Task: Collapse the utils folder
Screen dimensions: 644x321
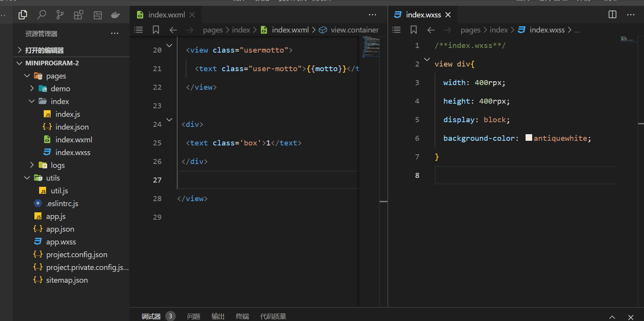Action: [x=27, y=178]
